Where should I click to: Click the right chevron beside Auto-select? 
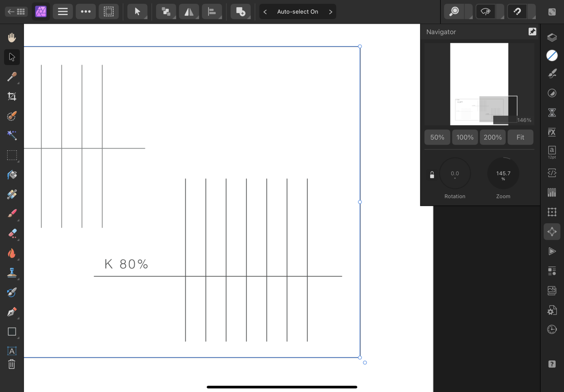[330, 12]
